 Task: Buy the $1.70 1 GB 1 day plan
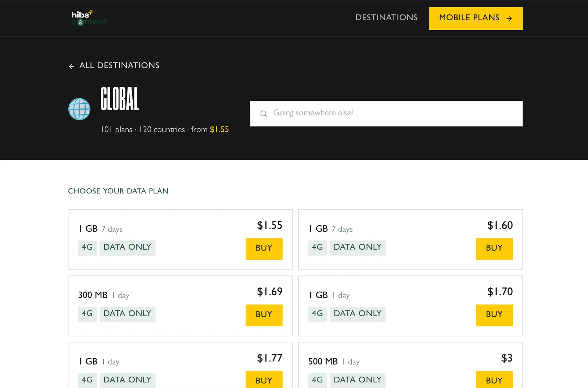coord(494,315)
